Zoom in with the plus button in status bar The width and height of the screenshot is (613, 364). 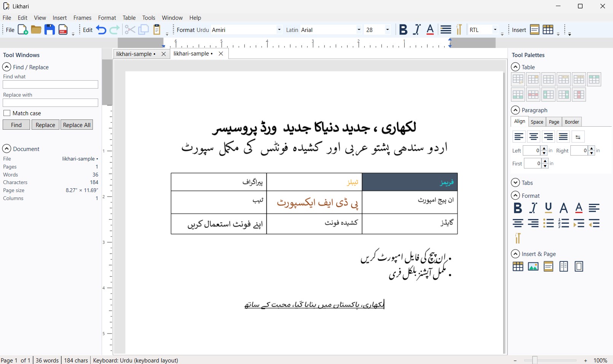586,361
